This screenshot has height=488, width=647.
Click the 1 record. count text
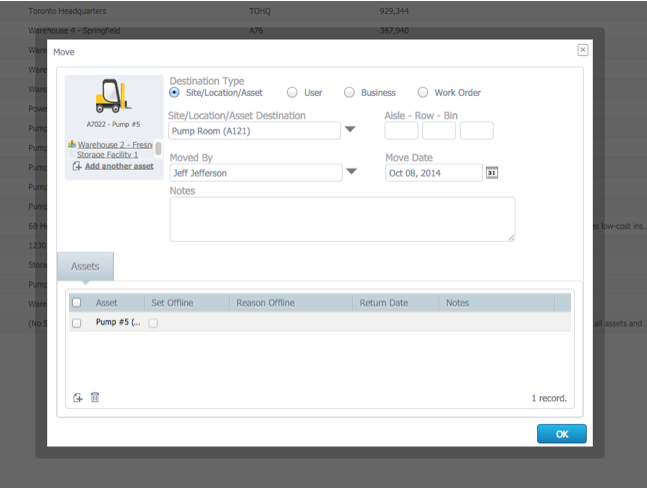(549, 398)
